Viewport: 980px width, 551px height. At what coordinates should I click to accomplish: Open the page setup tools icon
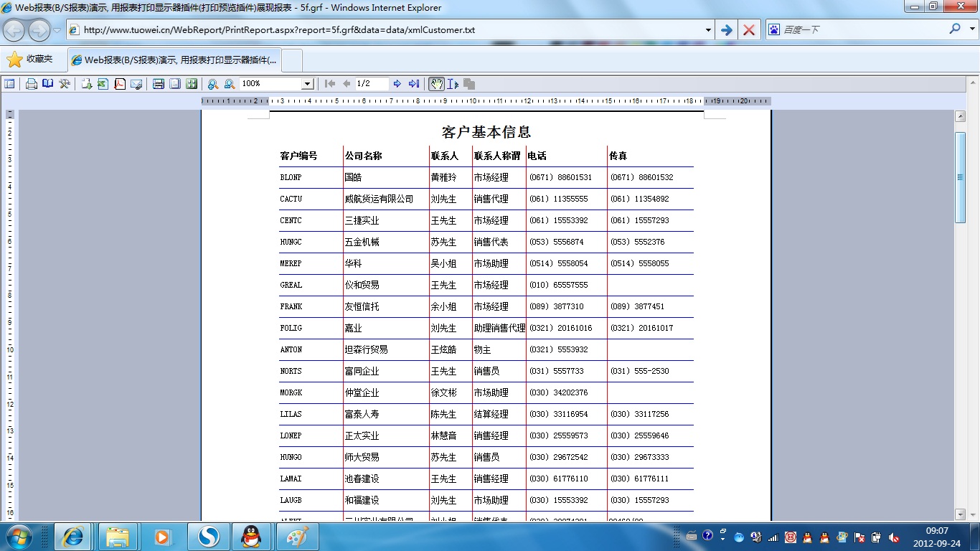65,84
